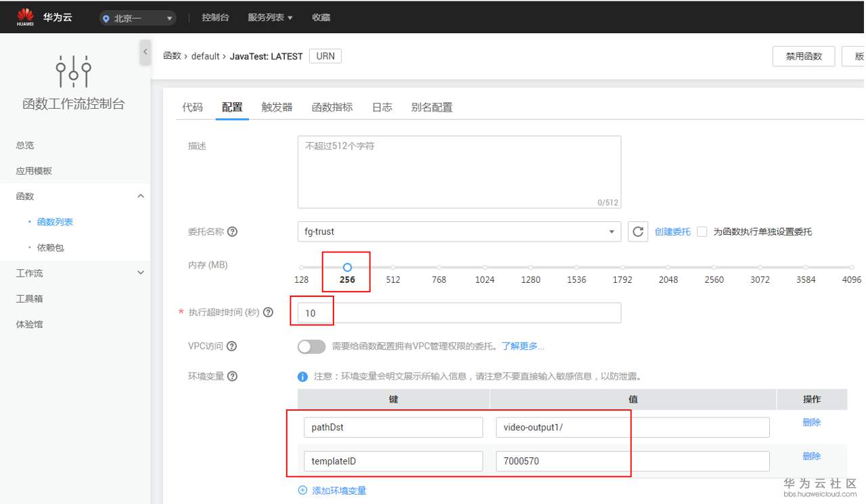Check 为函数执行单独设置委托

pos(702,231)
